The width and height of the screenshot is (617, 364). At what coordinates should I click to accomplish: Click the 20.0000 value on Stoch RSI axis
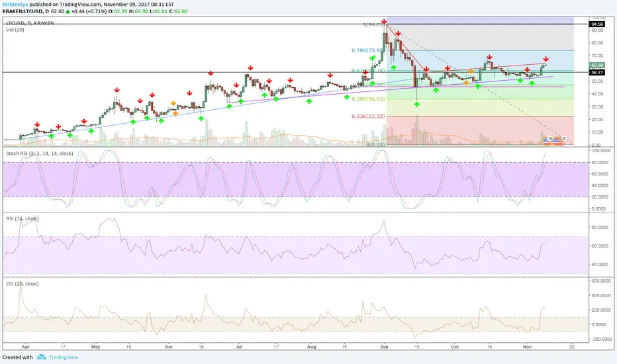(x=600, y=197)
